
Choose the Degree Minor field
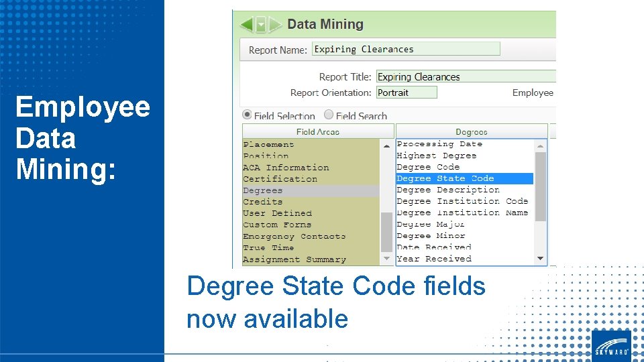coord(465,236)
